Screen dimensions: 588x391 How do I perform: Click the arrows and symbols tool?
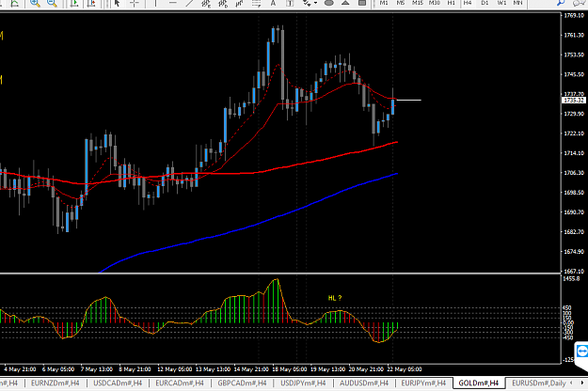click(x=307, y=4)
